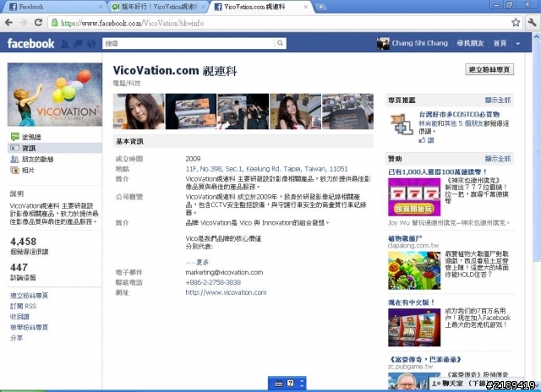Viewport: 541px width, 392px height.
Task: Open fifth photo of black device
Action: tap(347, 112)
